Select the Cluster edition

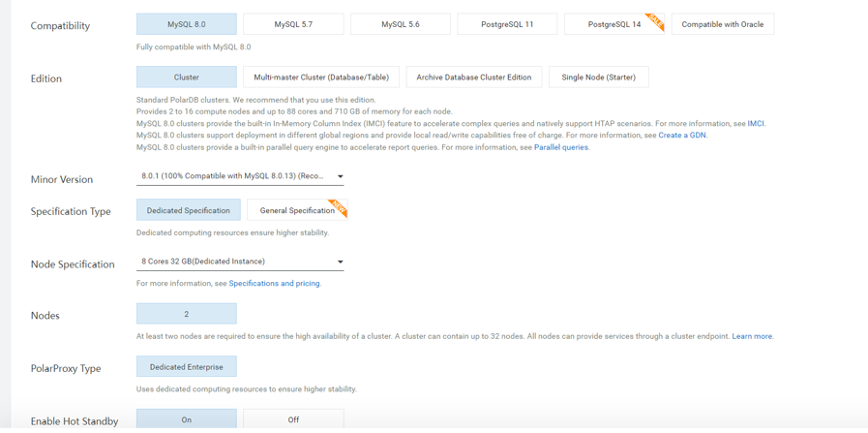[x=187, y=77]
